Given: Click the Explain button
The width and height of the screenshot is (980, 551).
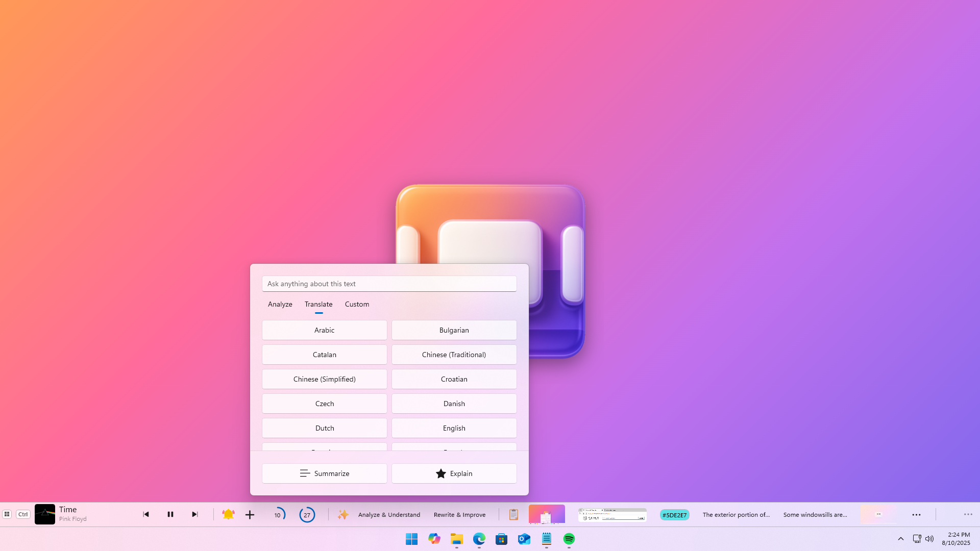Looking at the screenshot, I should (454, 473).
